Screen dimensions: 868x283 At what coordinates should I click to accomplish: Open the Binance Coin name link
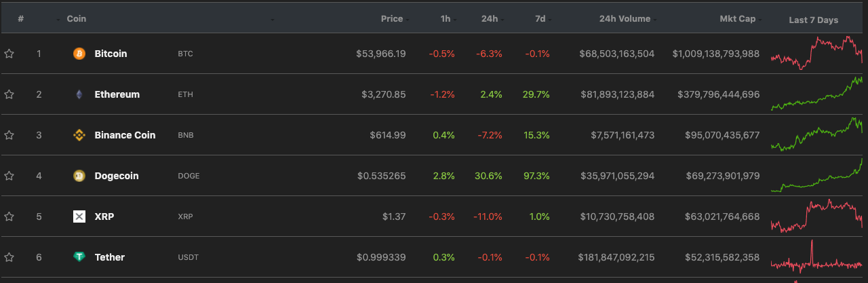pos(125,135)
